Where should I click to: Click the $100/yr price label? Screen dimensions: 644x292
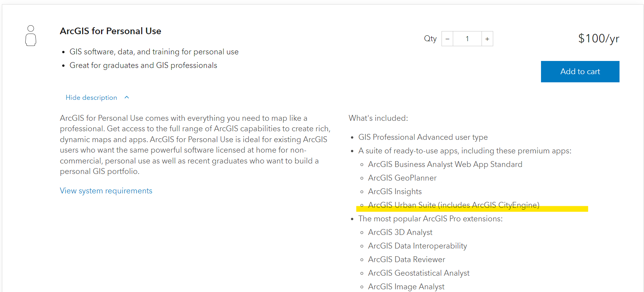[599, 38]
